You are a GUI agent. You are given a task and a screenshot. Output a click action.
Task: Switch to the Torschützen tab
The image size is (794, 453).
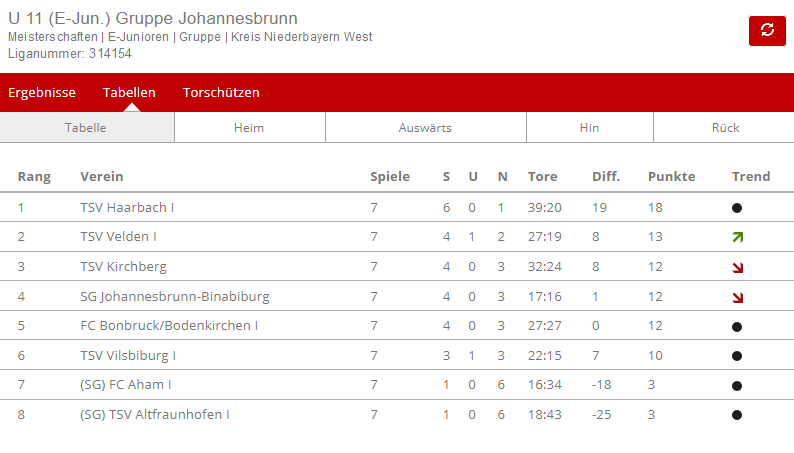click(x=221, y=92)
